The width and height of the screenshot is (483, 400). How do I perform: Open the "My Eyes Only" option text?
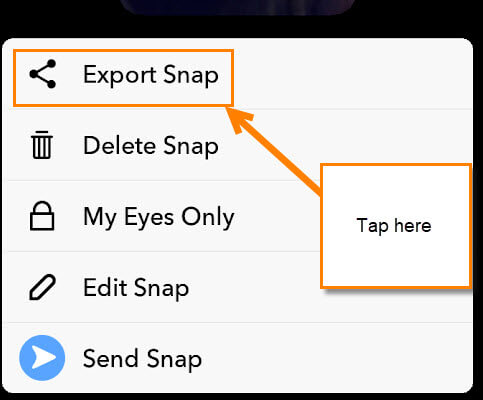tap(159, 217)
